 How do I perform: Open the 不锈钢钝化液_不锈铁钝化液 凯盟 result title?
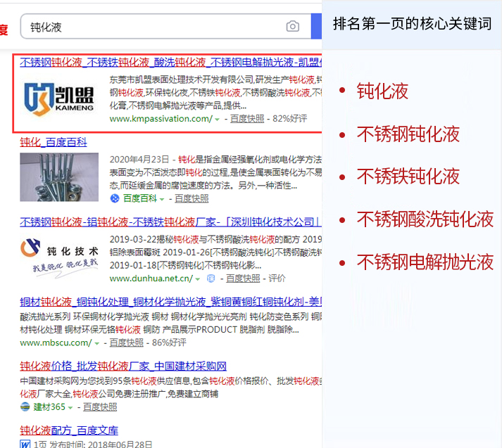pyautogui.click(x=170, y=62)
